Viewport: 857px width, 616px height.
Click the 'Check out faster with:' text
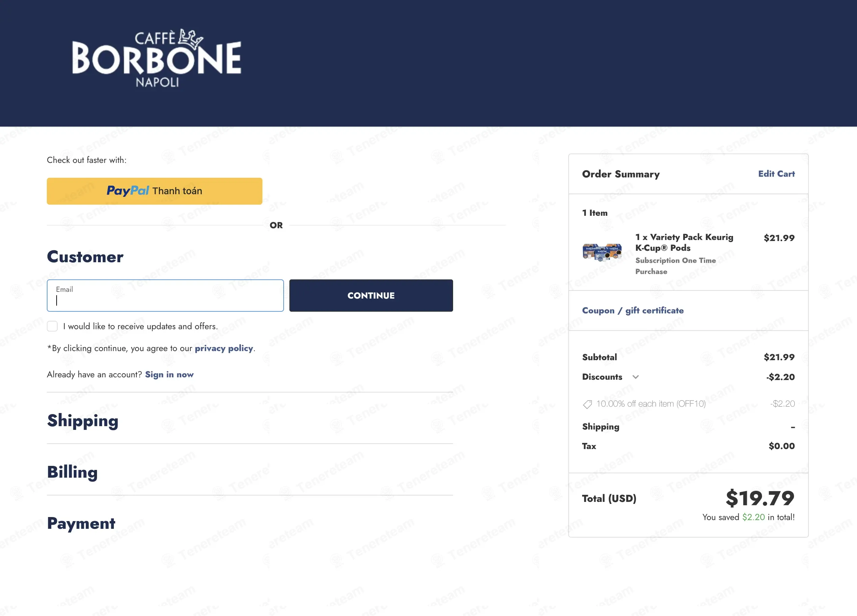(87, 160)
